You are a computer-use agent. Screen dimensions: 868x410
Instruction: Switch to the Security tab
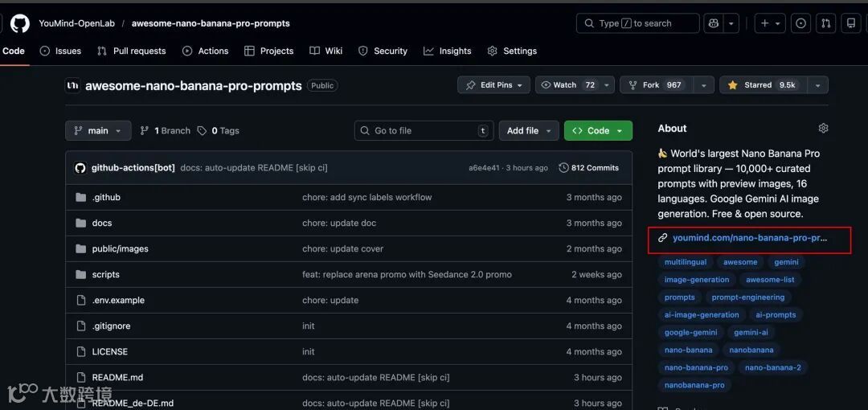(x=383, y=51)
